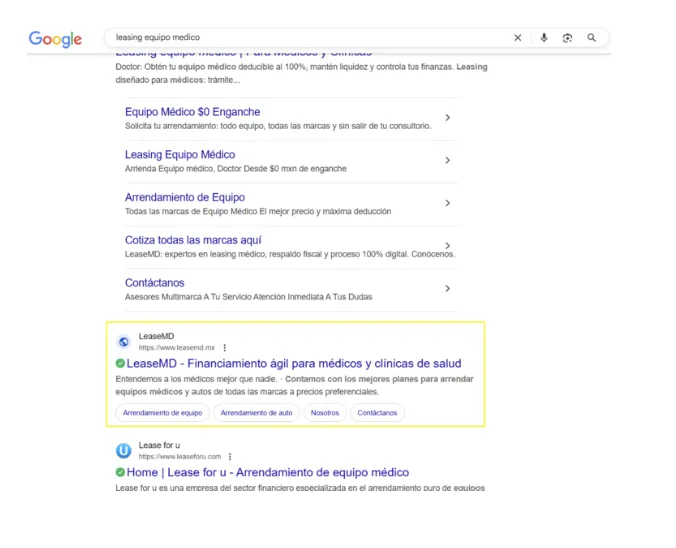Screen dimensions: 676x548
Task: Click the https://www.leaseforu.com URL text
Action: [179, 456]
